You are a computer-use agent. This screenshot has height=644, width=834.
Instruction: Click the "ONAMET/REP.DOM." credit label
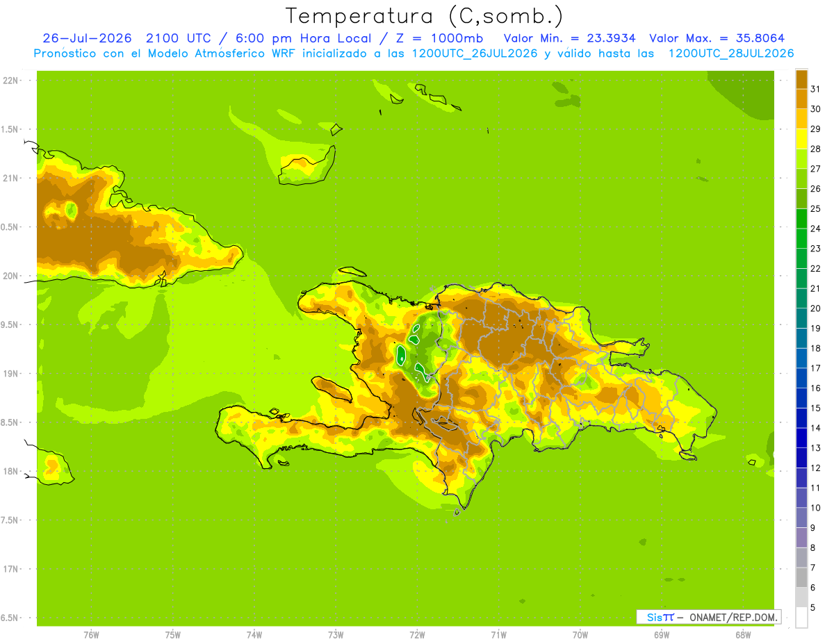[x=733, y=617]
